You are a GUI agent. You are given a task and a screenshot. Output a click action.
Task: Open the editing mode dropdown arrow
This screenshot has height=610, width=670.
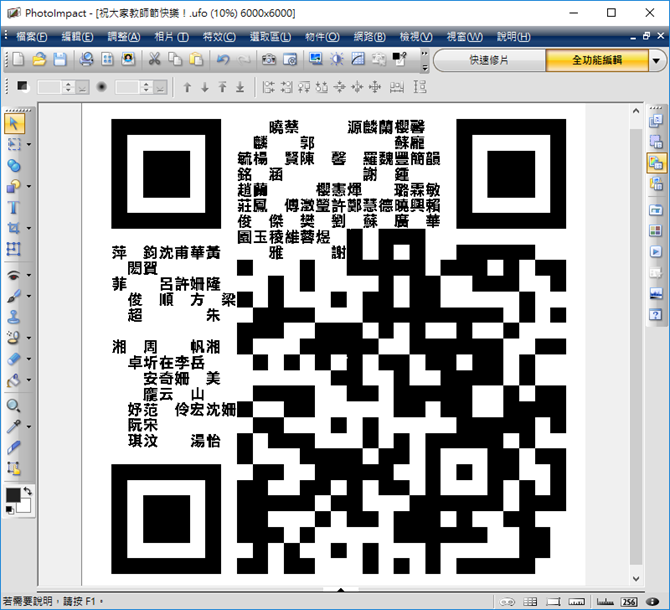657,61
